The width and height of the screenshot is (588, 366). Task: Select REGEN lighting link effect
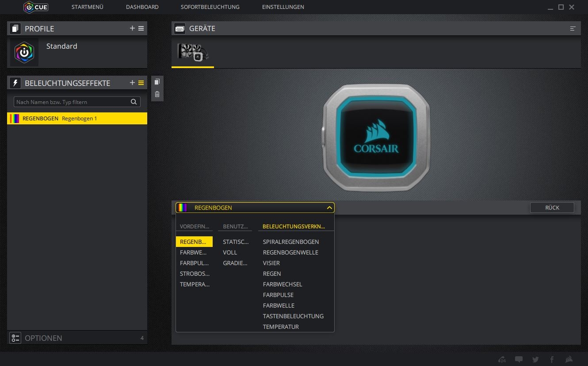[272, 274]
